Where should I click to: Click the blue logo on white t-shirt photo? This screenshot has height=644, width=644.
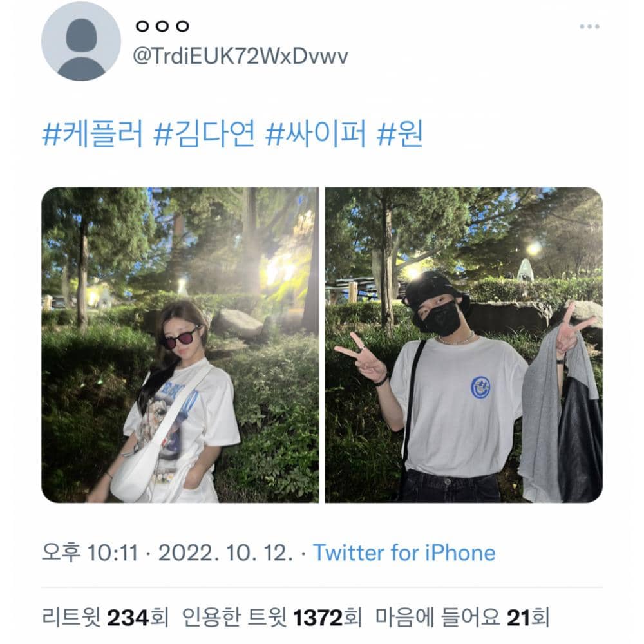480,387
